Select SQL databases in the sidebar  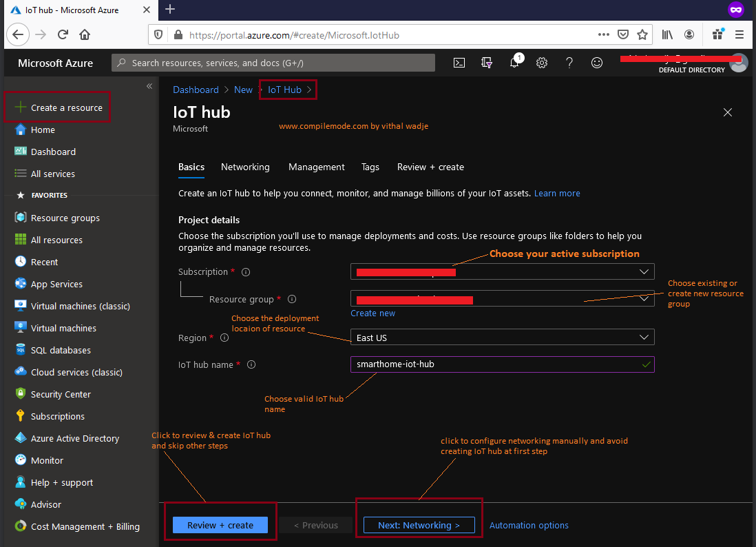[59, 349]
